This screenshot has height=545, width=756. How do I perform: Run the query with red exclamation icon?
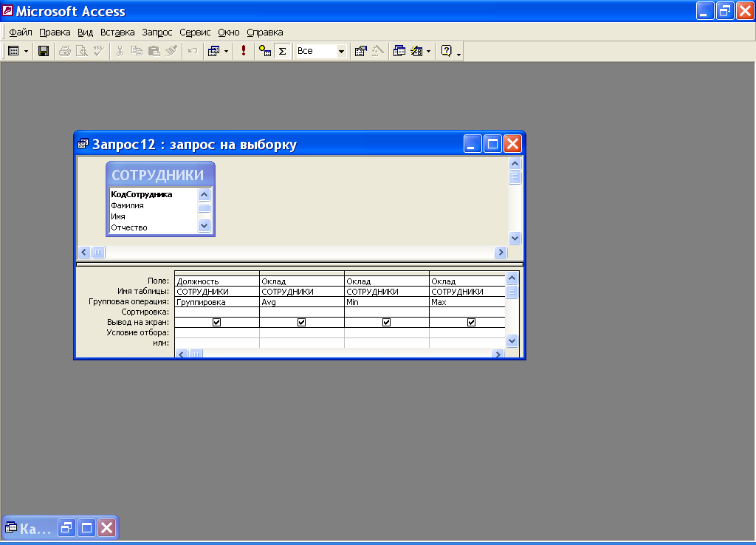[x=244, y=51]
